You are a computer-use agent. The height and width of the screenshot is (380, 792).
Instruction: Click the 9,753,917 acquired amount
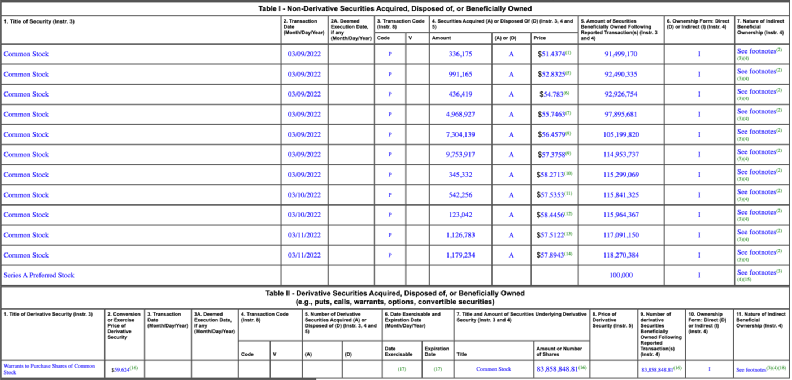tap(460, 155)
